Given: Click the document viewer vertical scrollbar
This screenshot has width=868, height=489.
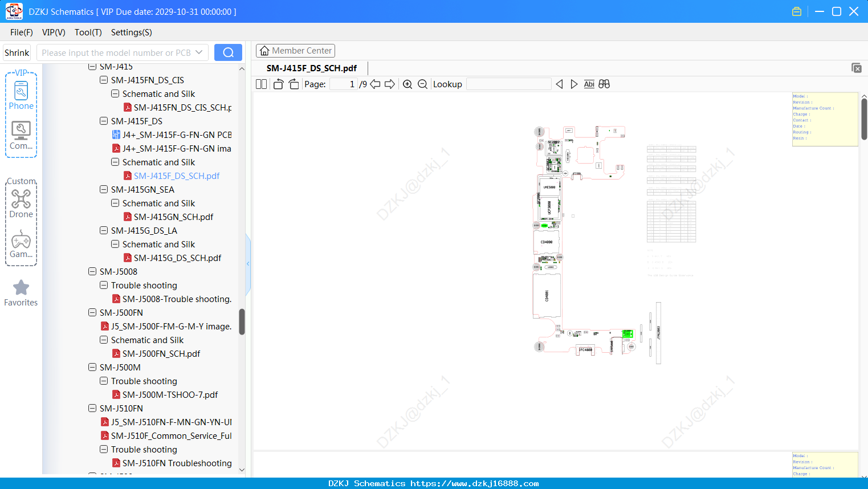Looking at the screenshot, I should [864, 119].
